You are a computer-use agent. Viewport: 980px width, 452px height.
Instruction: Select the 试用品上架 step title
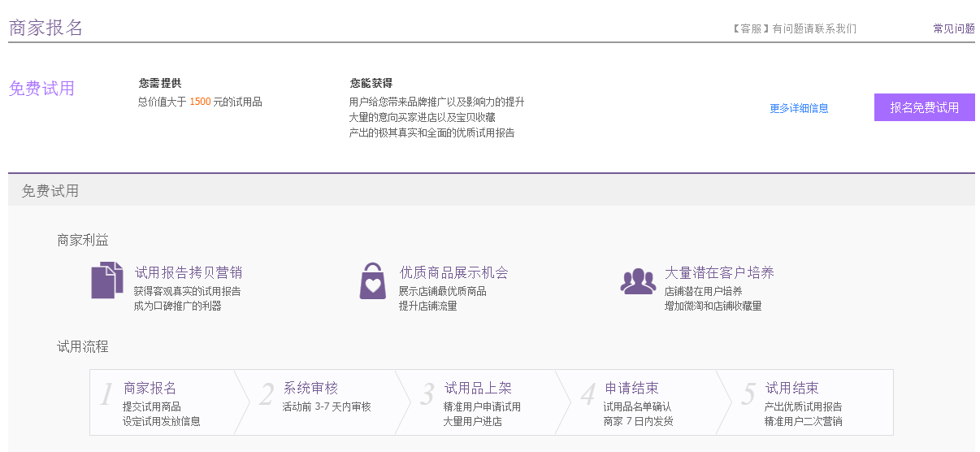pos(477,388)
